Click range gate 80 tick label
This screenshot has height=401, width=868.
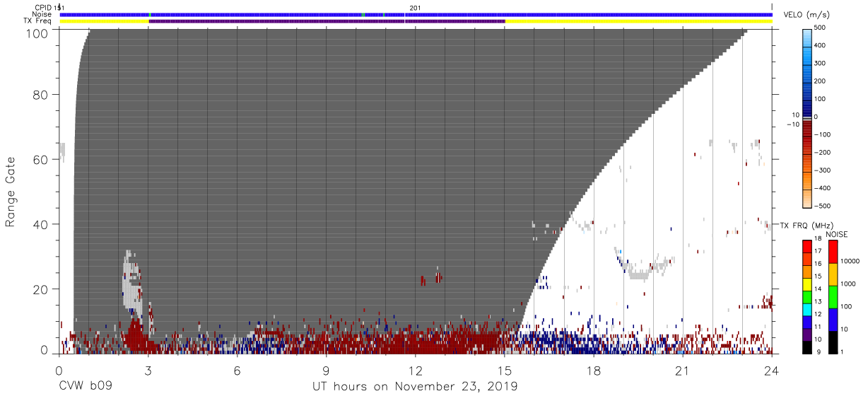tap(40, 95)
